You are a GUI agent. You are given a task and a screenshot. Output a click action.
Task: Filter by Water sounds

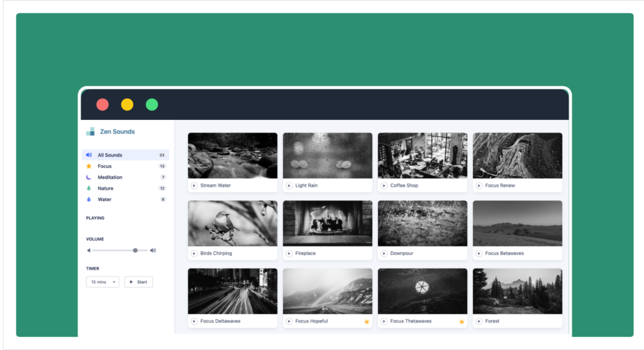click(126, 199)
